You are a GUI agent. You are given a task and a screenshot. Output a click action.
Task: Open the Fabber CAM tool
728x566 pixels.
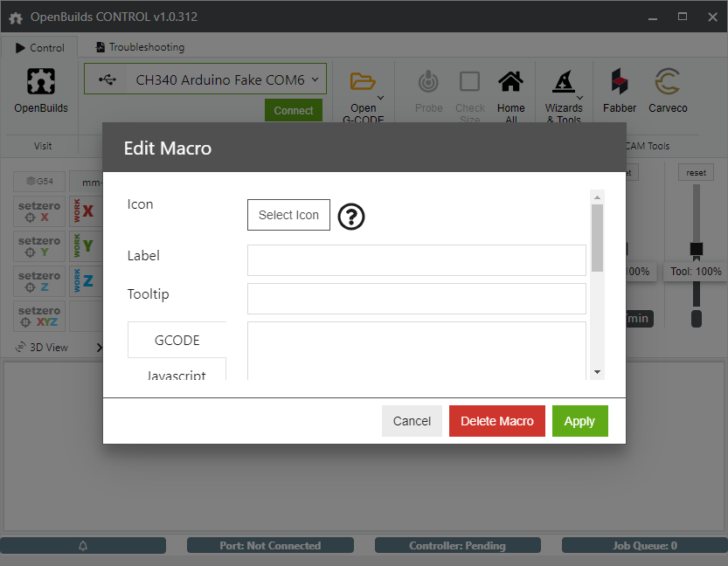click(x=620, y=83)
